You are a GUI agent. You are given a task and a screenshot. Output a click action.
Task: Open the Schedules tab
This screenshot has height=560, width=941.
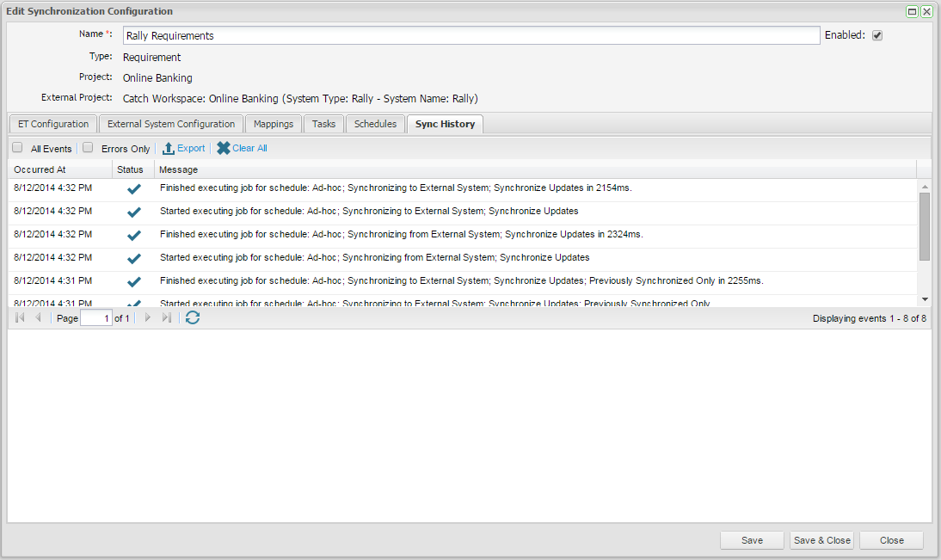(375, 124)
